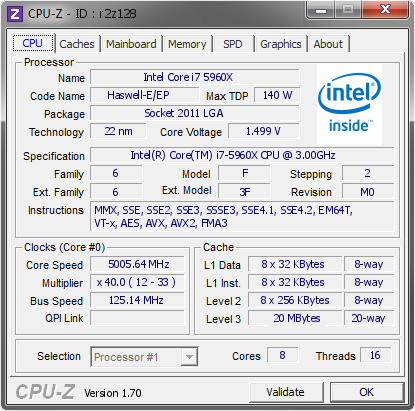Click the CPU-Z purple Z title bar icon

pyautogui.click(x=15, y=14)
